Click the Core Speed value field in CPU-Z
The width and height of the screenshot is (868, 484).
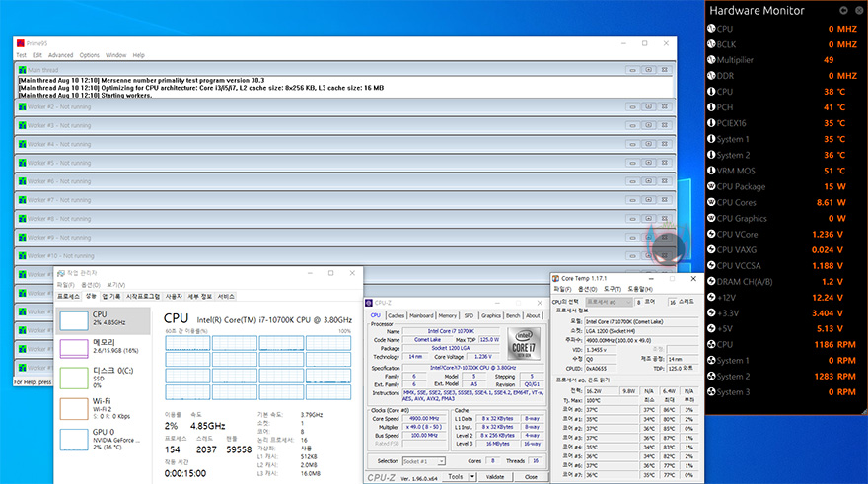[424, 419]
